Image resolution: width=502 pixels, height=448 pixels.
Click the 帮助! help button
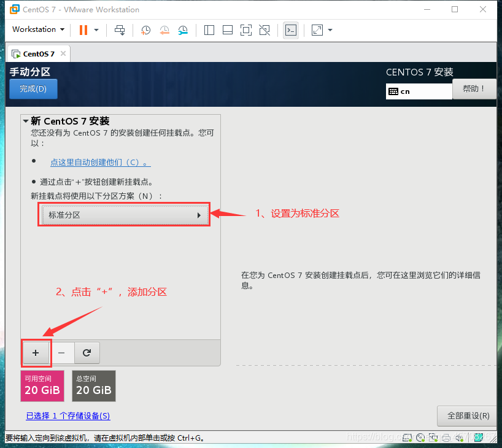[x=474, y=89]
